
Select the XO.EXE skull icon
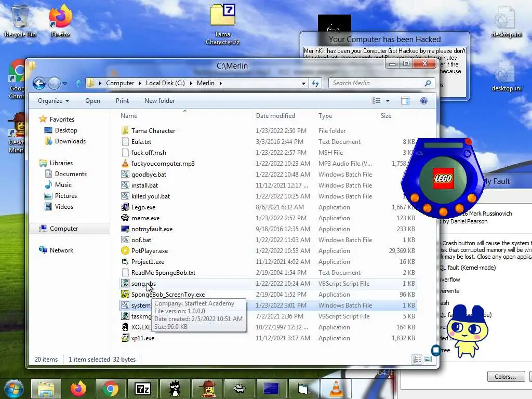[125, 327]
